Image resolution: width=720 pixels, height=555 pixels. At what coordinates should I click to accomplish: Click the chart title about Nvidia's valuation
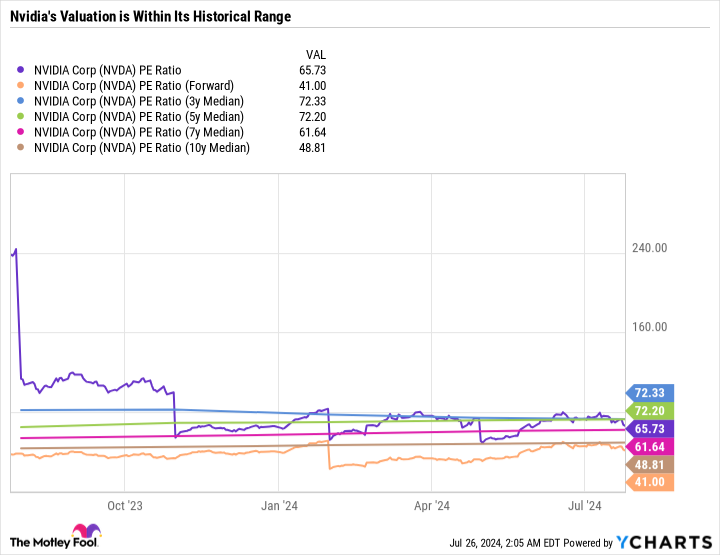[x=151, y=17]
